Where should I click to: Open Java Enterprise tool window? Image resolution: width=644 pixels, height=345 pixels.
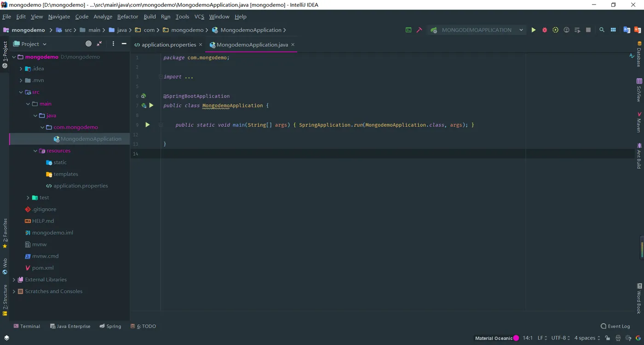[x=70, y=326]
